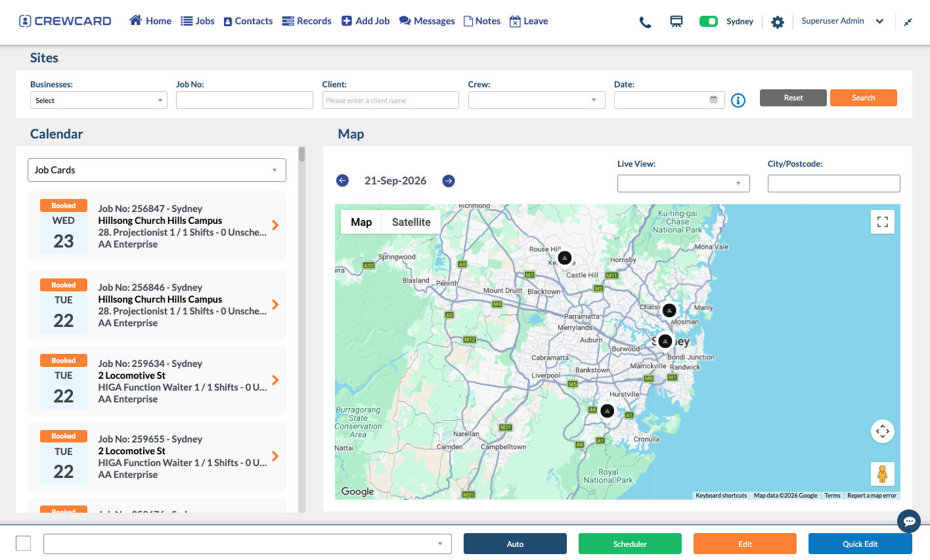The width and height of the screenshot is (930, 560).
Task: Click the Date input field
Action: tap(669, 100)
